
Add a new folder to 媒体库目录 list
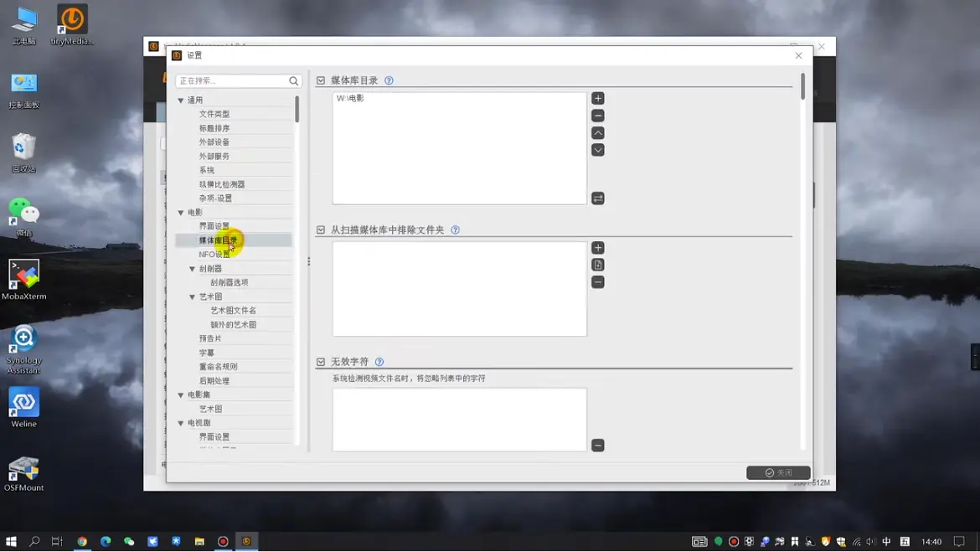click(x=597, y=99)
